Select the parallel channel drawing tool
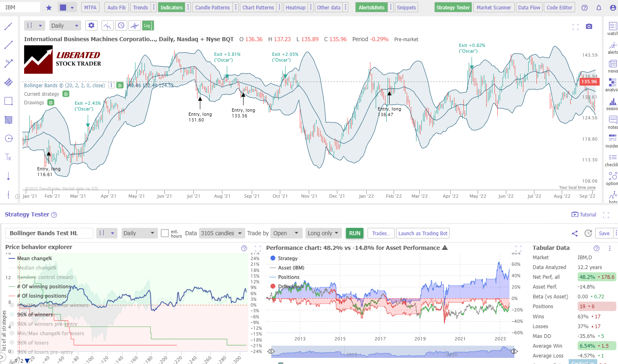The width and height of the screenshot is (618, 364). click(9, 82)
